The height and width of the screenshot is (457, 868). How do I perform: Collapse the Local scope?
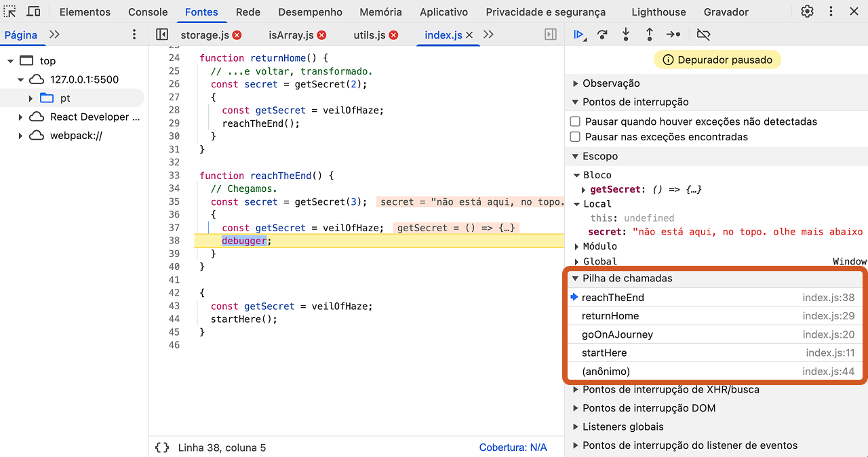point(577,204)
